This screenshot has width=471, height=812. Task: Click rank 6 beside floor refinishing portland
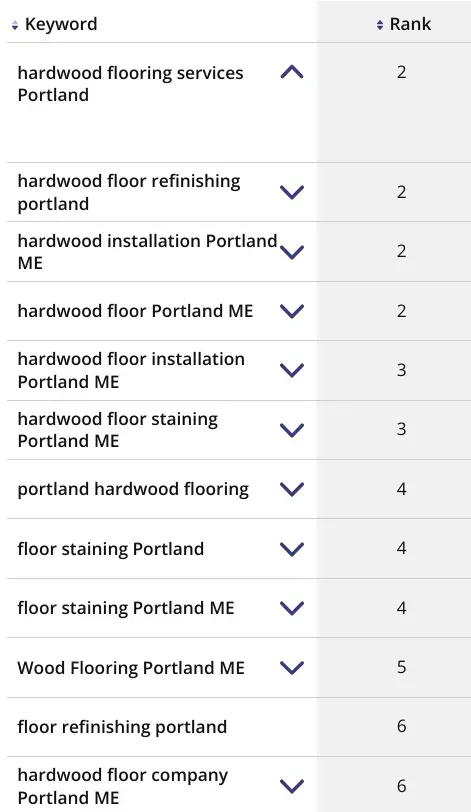402,726
